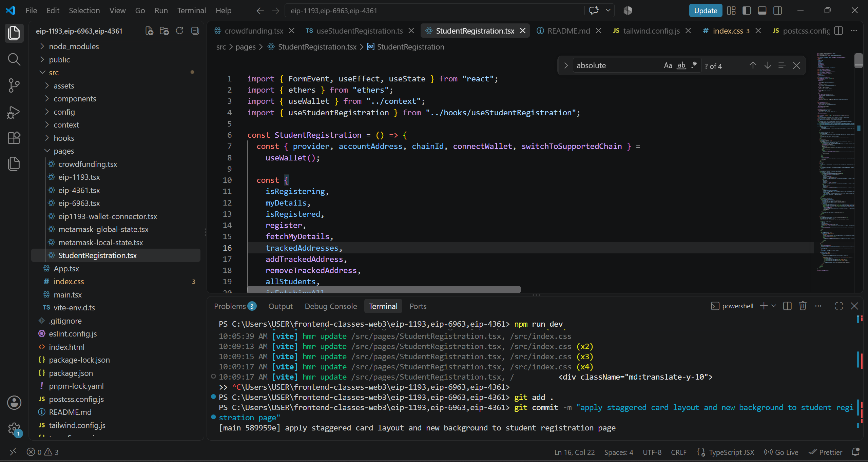The image size is (868, 462).
Task: Toggle Use Regular Expression in find
Action: click(x=694, y=65)
